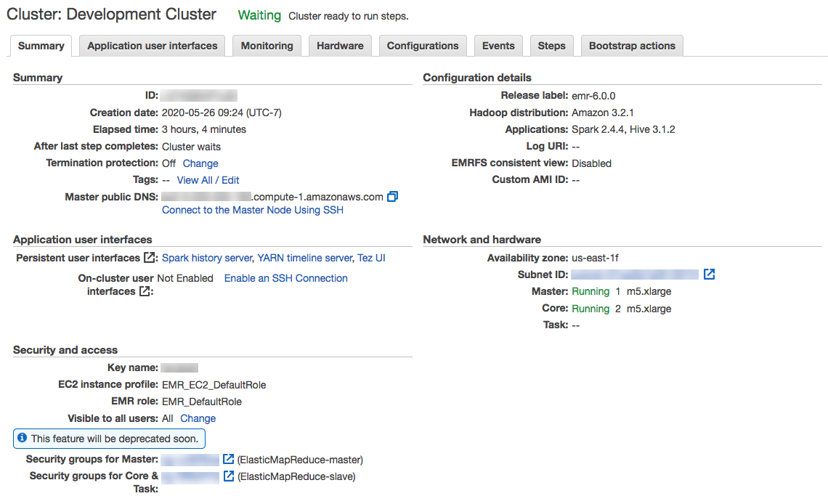Click the Persistent user interfaces external link icon
This screenshot has width=828, height=504.
point(149,258)
